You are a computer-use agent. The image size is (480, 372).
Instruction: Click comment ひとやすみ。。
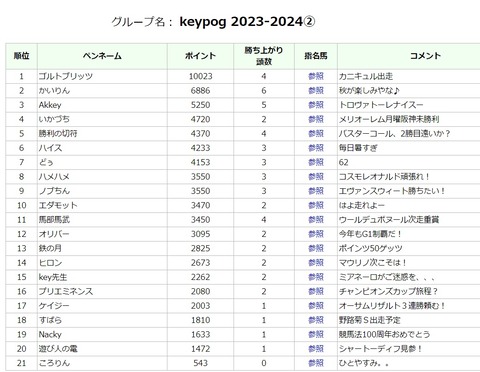point(364,363)
